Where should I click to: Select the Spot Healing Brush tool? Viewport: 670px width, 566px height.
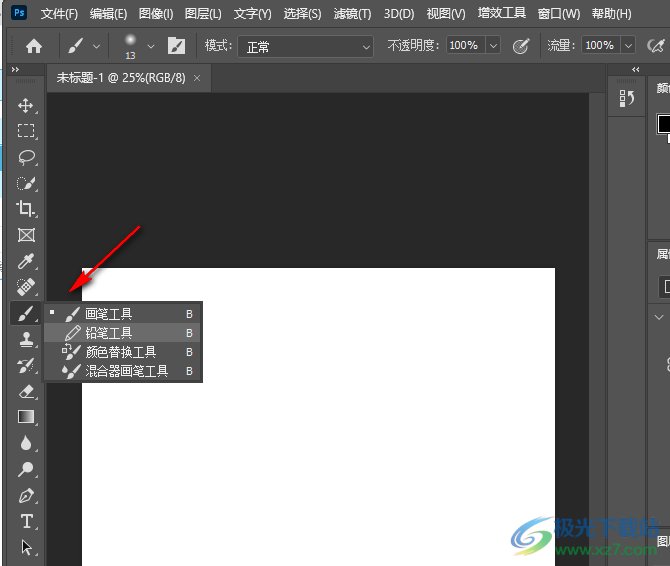click(26, 287)
